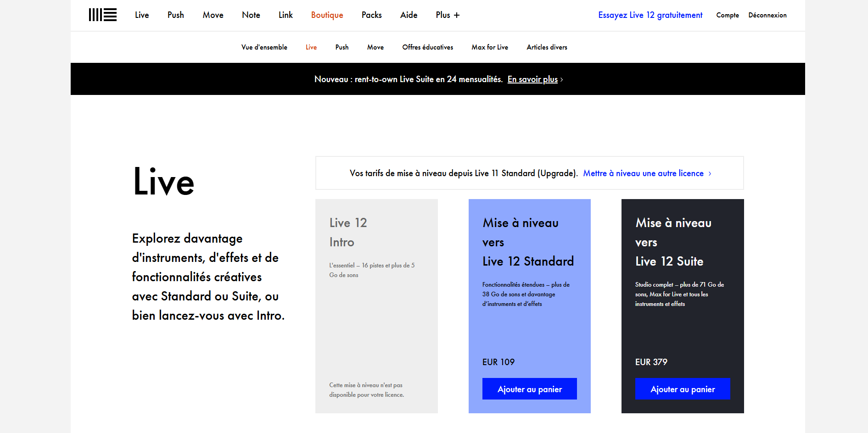This screenshot has height=433, width=868.
Task: Open the Packs page
Action: coord(372,15)
